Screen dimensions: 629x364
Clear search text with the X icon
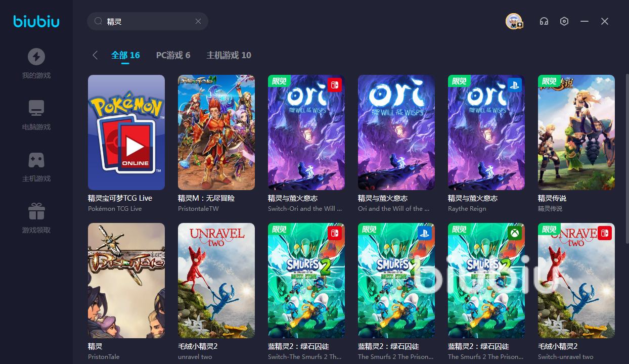(198, 21)
